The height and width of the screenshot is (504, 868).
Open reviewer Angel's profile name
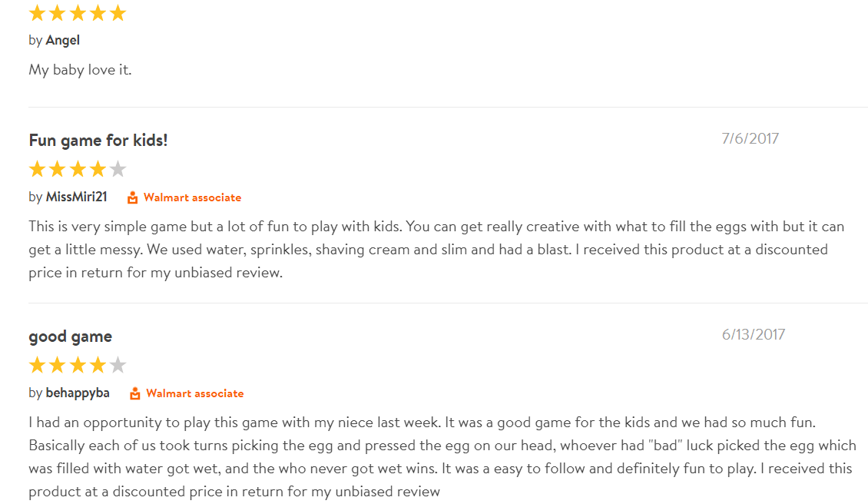62,41
